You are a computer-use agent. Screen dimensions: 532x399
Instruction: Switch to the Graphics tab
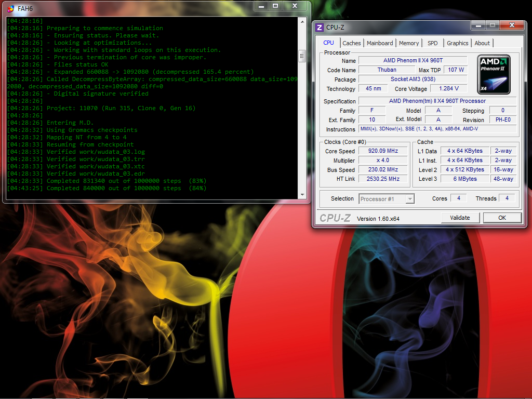coord(457,43)
